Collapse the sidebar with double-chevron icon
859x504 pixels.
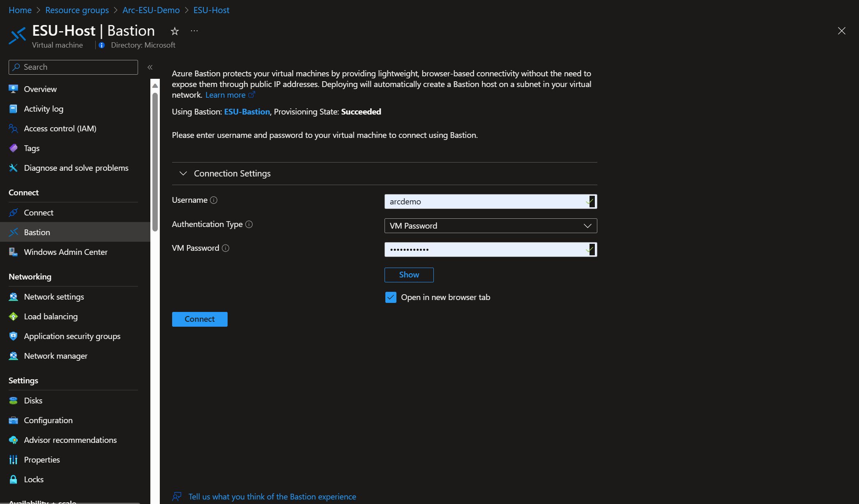150,67
